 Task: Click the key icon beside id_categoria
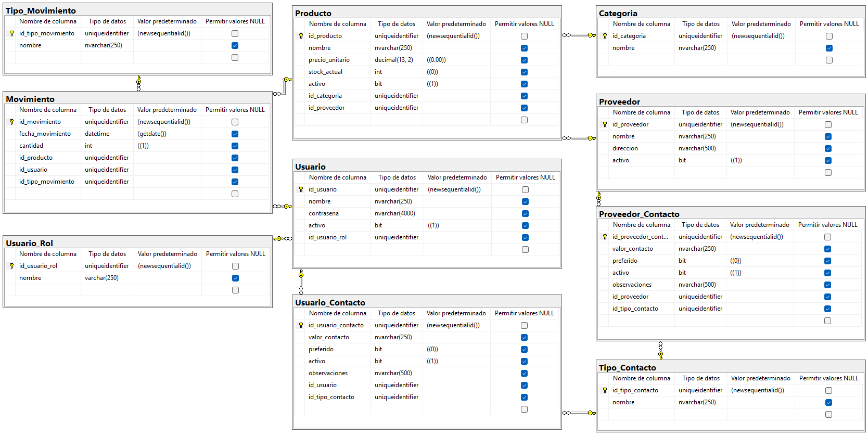pyautogui.click(x=605, y=36)
